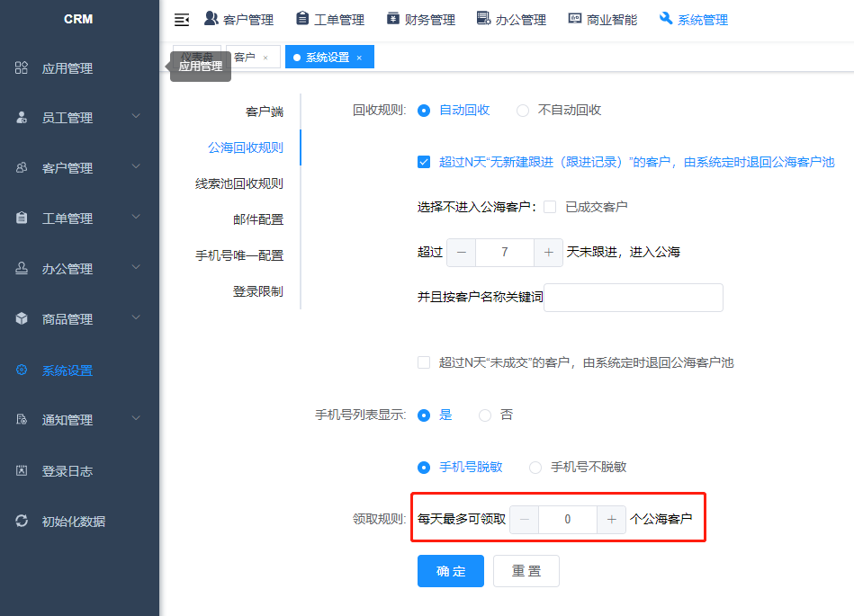Click the 重置 reset button
Viewport: 854px width, 616px height.
(x=526, y=571)
